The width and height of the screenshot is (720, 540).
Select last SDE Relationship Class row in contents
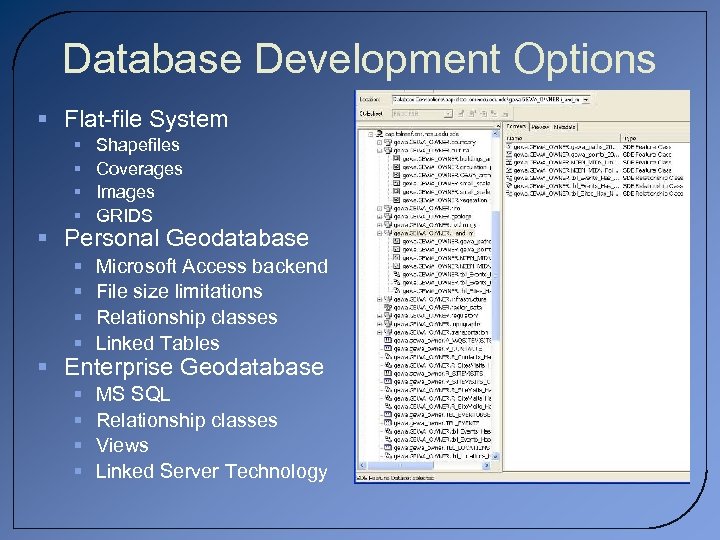pyautogui.click(x=595, y=194)
